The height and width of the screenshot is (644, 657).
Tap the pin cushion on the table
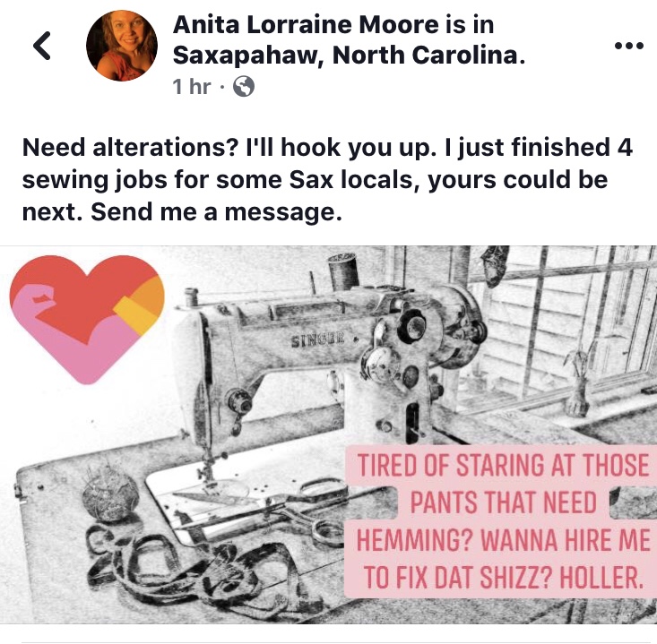point(109,496)
